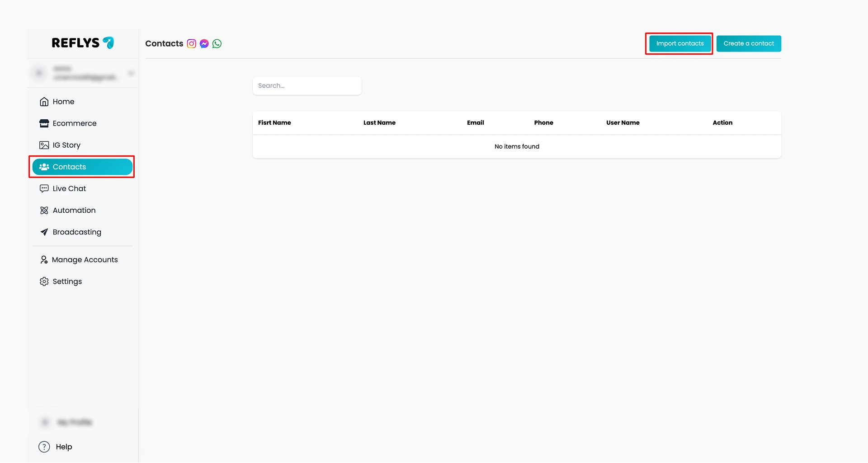Viewport: 868px width, 463px height.
Task: Click the Manage Accounts user icon
Action: [44, 260]
